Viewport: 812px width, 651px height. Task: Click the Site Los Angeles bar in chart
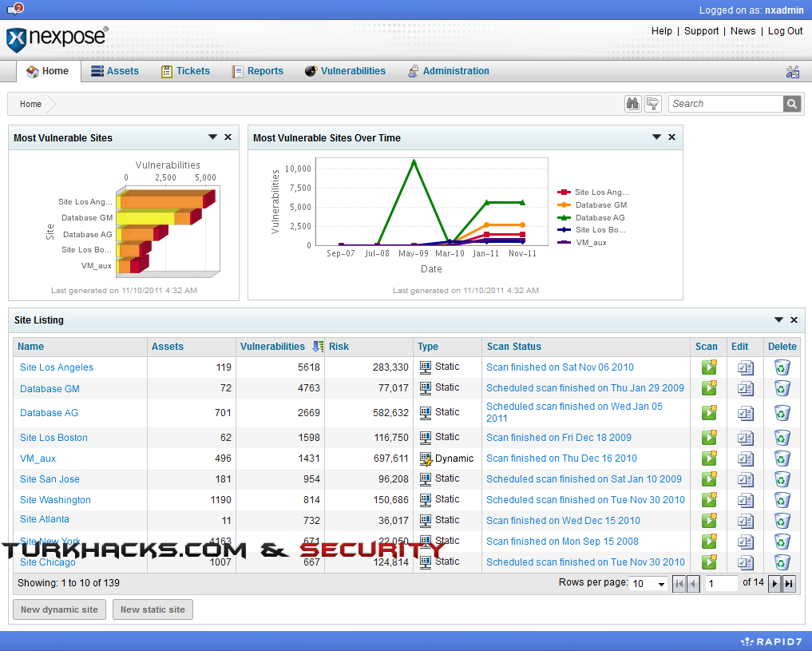click(x=164, y=201)
